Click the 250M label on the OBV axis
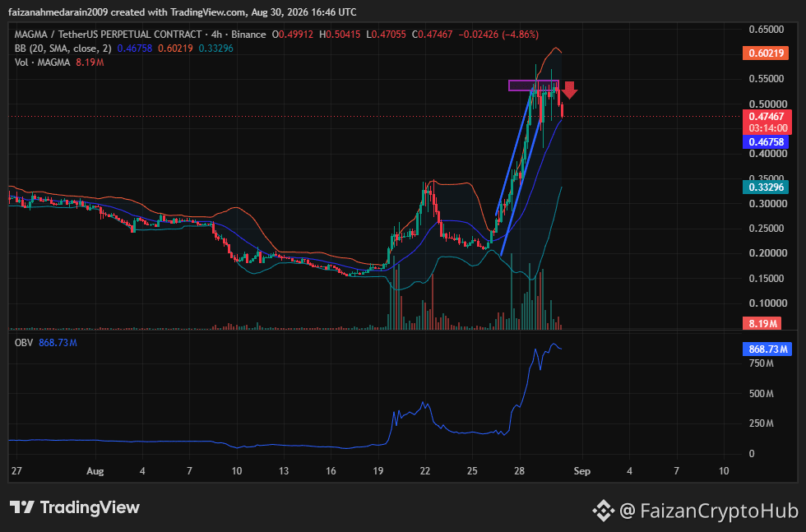The height and width of the screenshot is (532, 806). click(x=762, y=423)
